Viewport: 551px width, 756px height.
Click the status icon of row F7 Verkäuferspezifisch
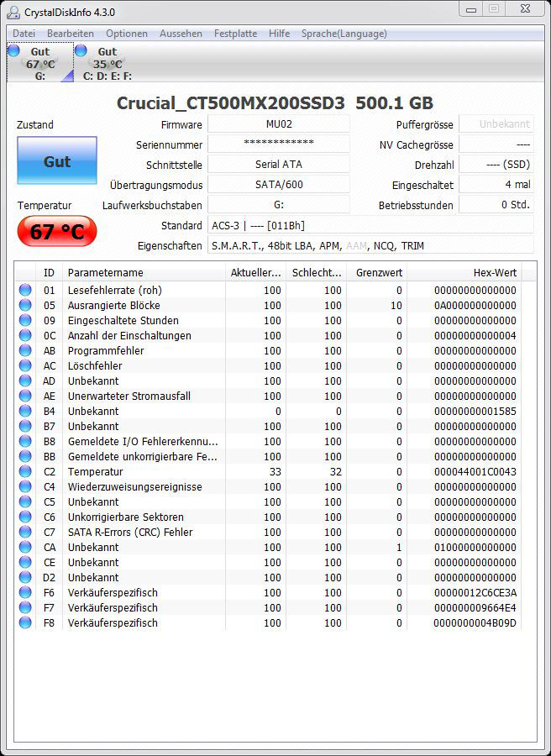coord(25,607)
